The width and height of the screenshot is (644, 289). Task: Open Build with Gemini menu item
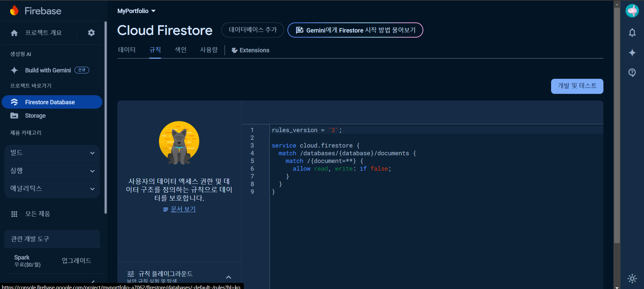click(48, 70)
